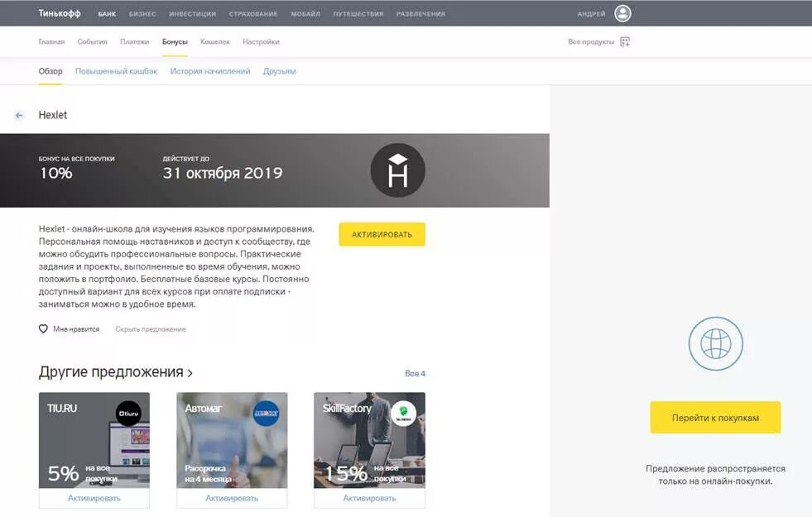Open the Страхование section
Image resolution: width=812 pixels, height=517 pixels.
253,14
